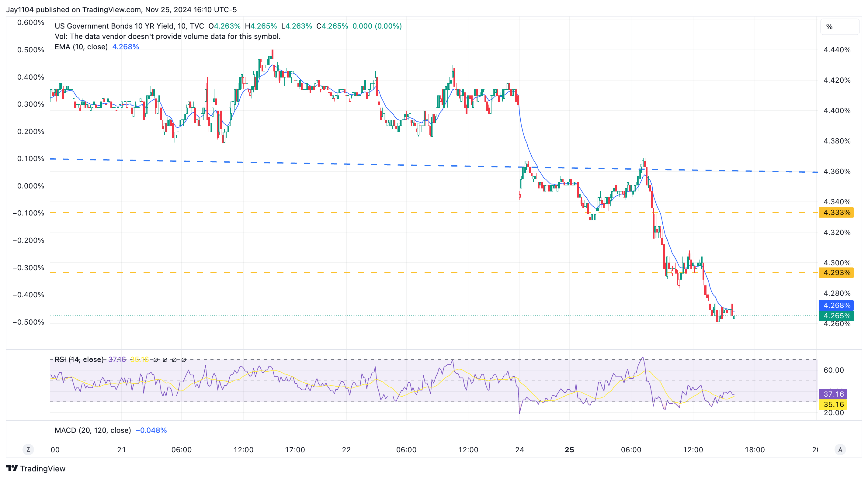Click the RSI 37.16 value label
868x479 pixels.
click(x=833, y=394)
